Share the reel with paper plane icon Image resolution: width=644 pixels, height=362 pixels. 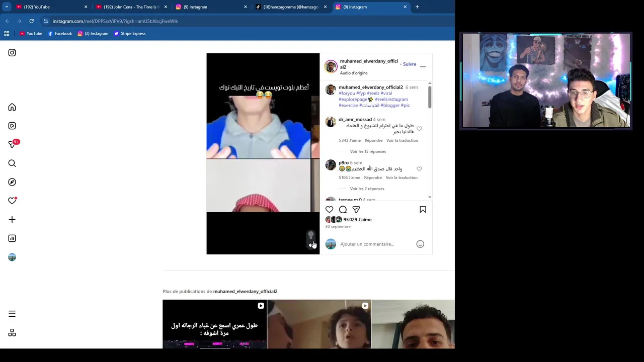(356, 210)
